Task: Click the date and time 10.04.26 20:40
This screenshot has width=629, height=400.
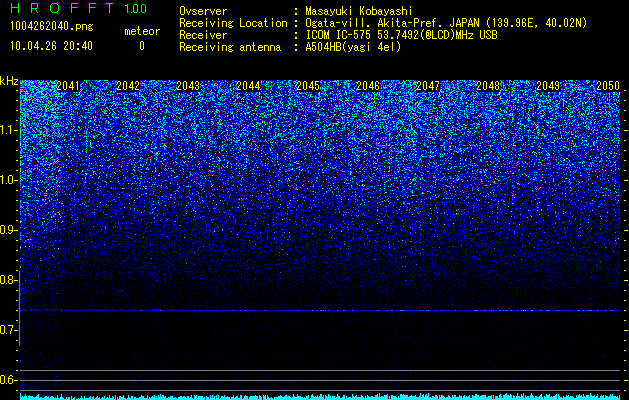Action: tap(51, 46)
